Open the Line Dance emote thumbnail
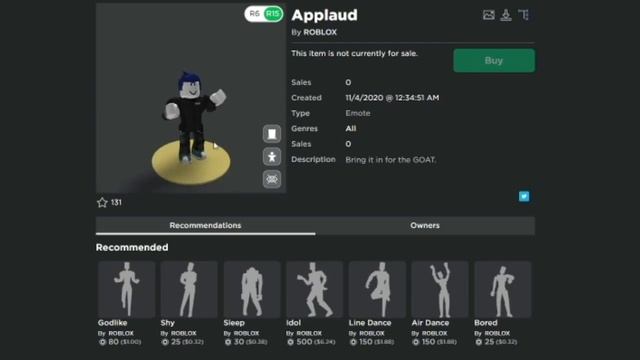Screen dimensions: 640x360 (377, 289)
